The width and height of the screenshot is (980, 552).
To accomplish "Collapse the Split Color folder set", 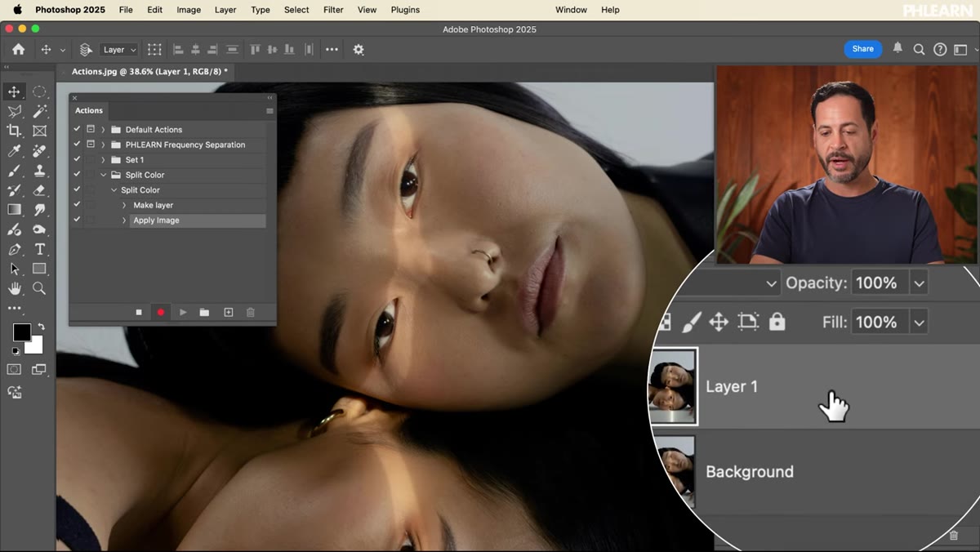I will point(103,175).
